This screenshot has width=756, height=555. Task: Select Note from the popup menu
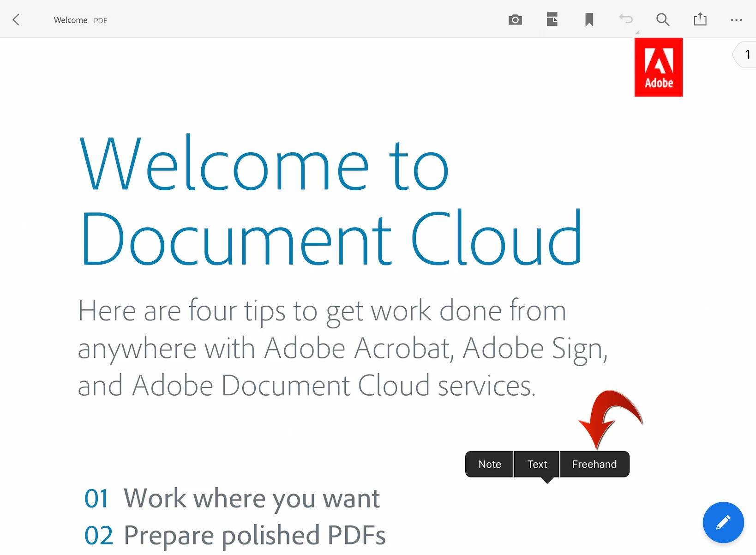click(489, 464)
